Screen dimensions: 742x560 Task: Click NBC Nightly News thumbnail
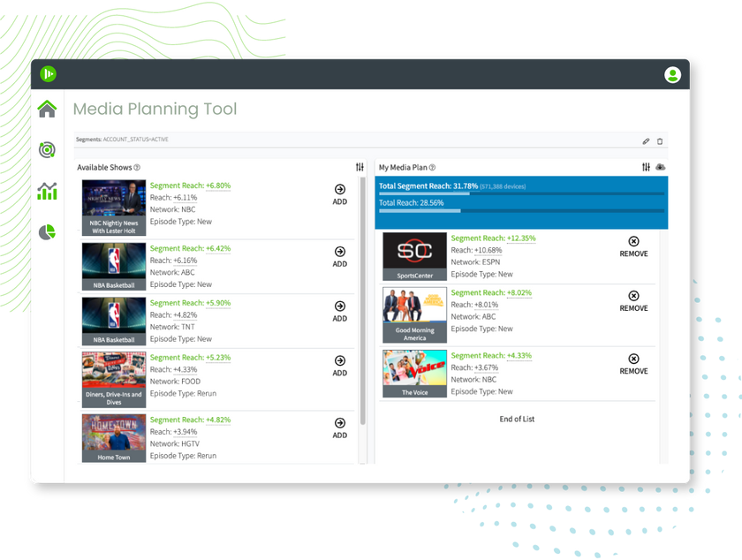114,208
